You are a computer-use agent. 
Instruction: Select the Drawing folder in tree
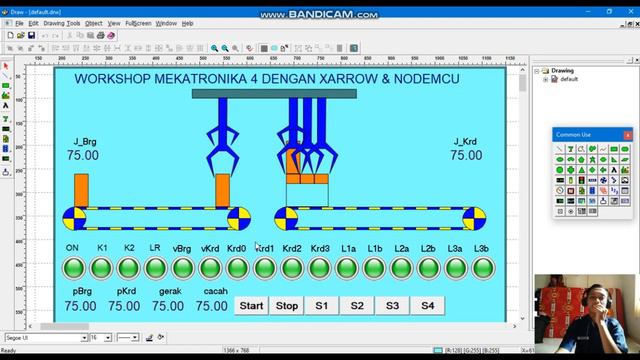[562, 71]
